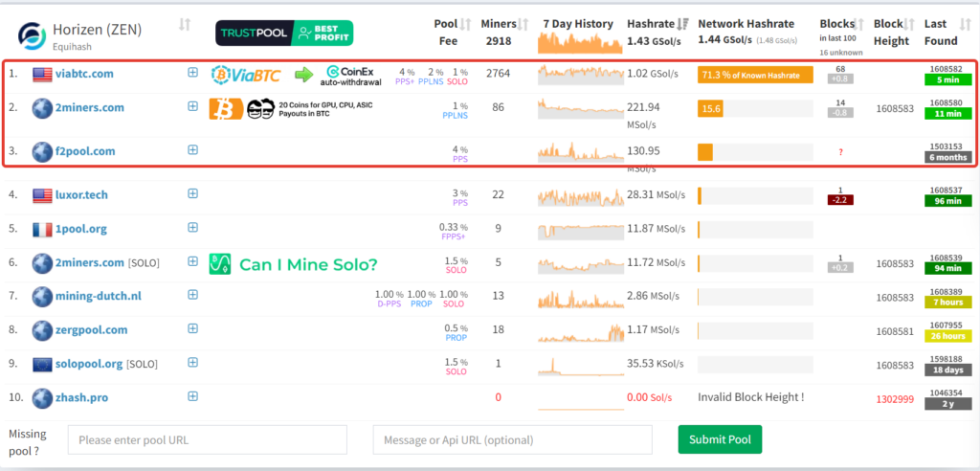Focus the pool URL input field
Image resolution: width=980 pixels, height=471 pixels.
[208, 439]
